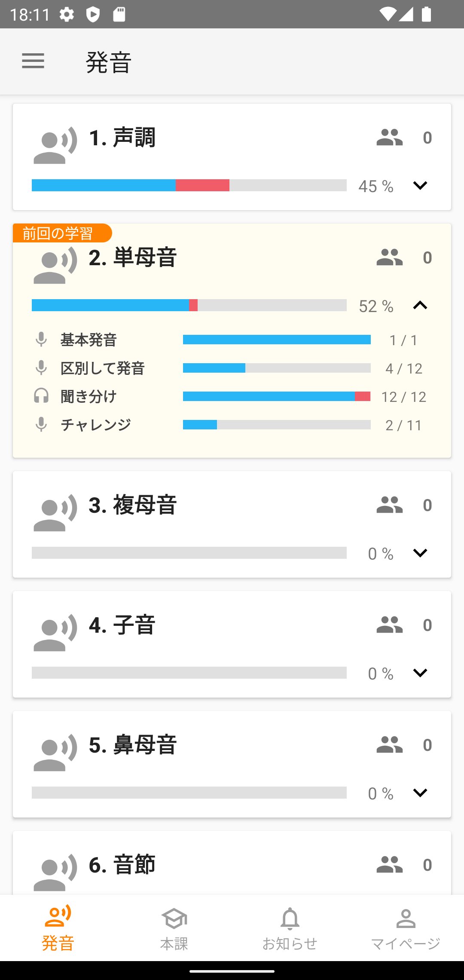The height and width of the screenshot is (980, 464).
Task: Tap the speaking-person icon beside 4. 子音
Action: tap(55, 633)
